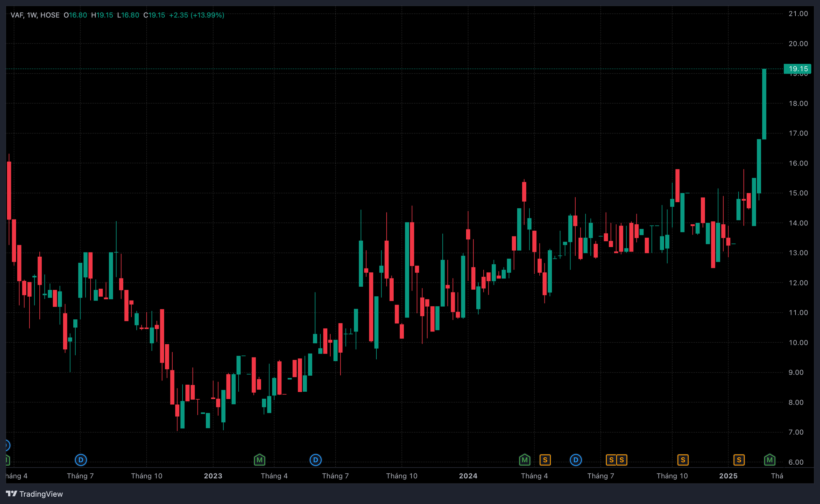
Task: Click the +2.35 (+13.99%) change text
Action: (x=196, y=15)
